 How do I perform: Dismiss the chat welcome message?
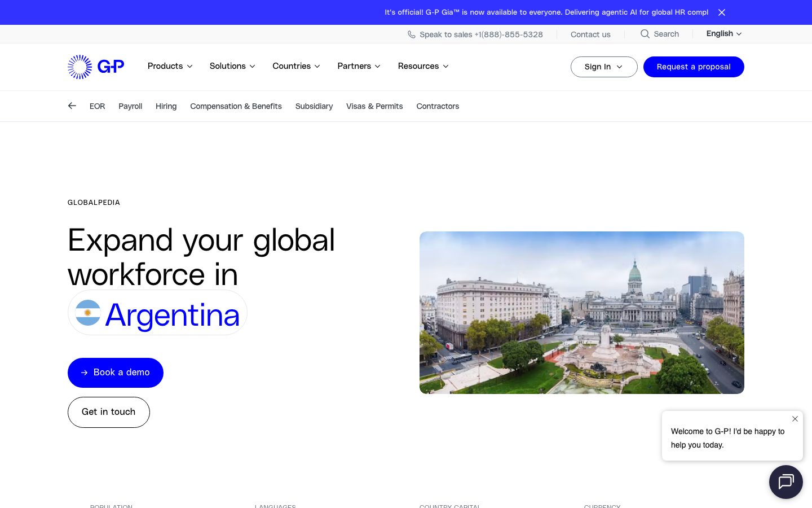pos(795,419)
